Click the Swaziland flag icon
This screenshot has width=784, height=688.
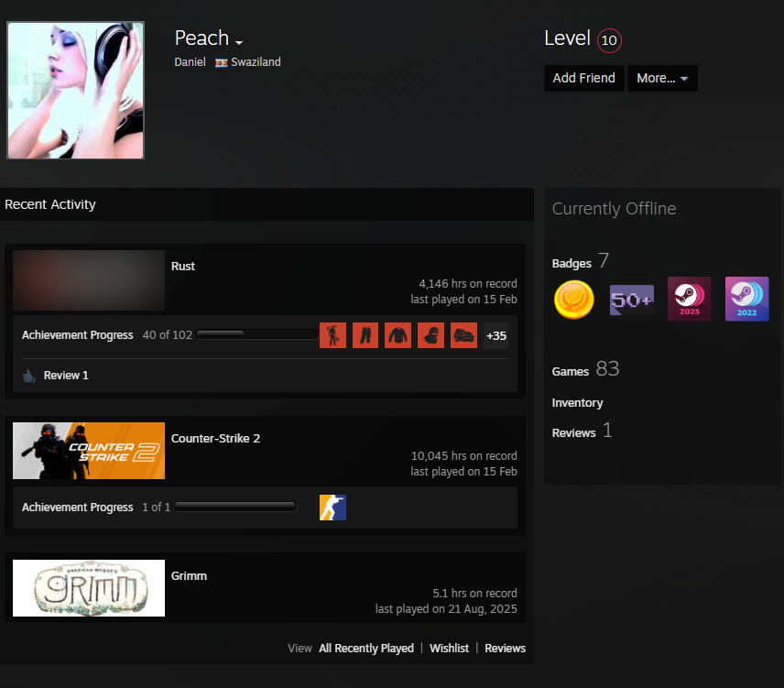[x=221, y=62]
